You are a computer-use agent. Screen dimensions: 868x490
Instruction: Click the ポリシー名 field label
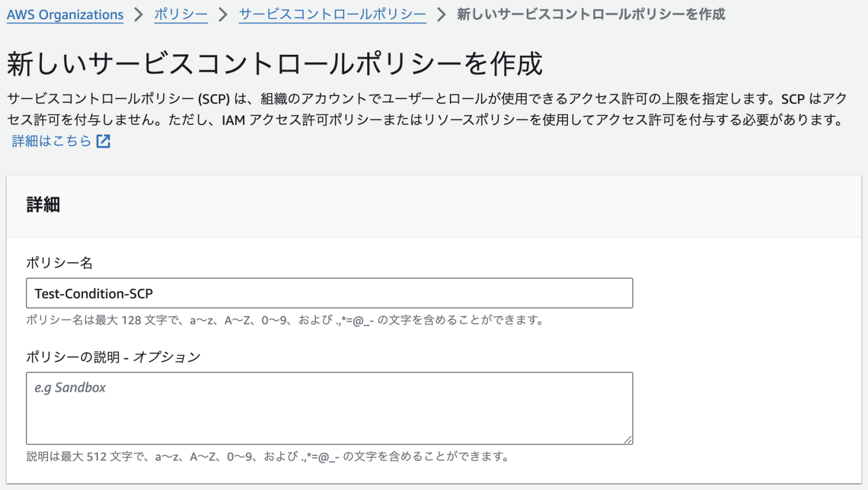coord(59,263)
